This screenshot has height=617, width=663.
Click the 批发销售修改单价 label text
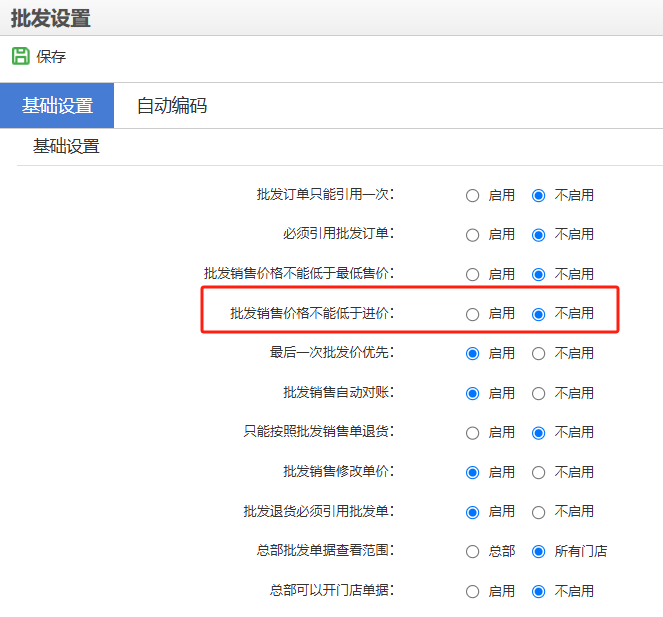tap(338, 471)
